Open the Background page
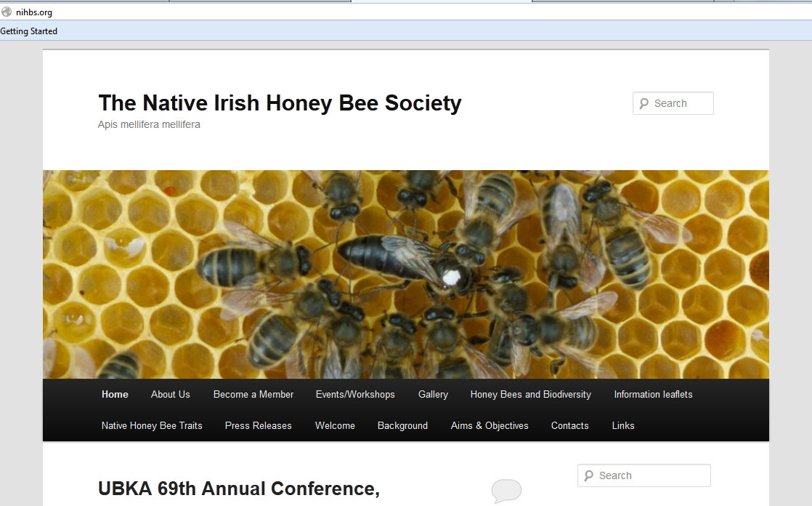This screenshot has width=812, height=506. click(402, 425)
